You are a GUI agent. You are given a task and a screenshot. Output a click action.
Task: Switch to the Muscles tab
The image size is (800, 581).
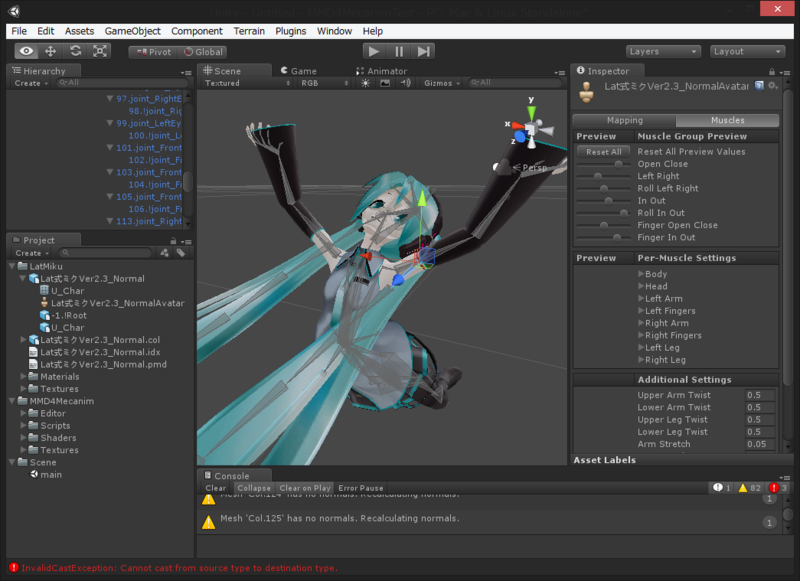pyautogui.click(x=728, y=120)
